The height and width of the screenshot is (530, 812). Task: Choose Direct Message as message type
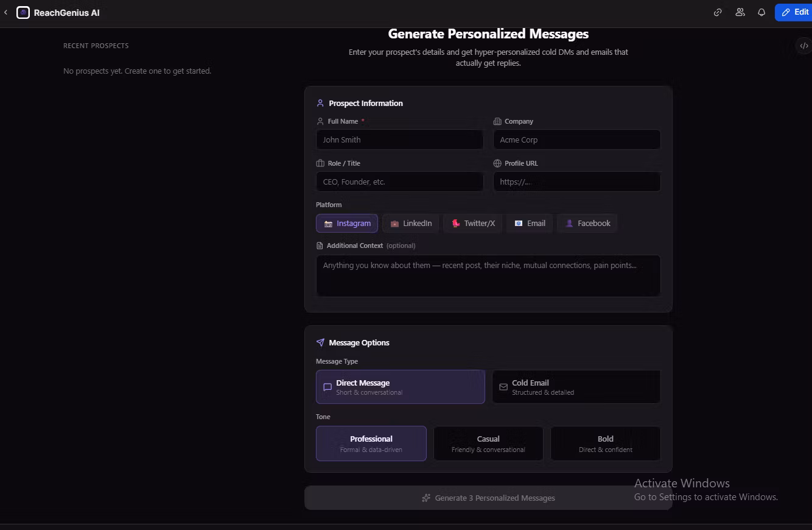(x=401, y=387)
